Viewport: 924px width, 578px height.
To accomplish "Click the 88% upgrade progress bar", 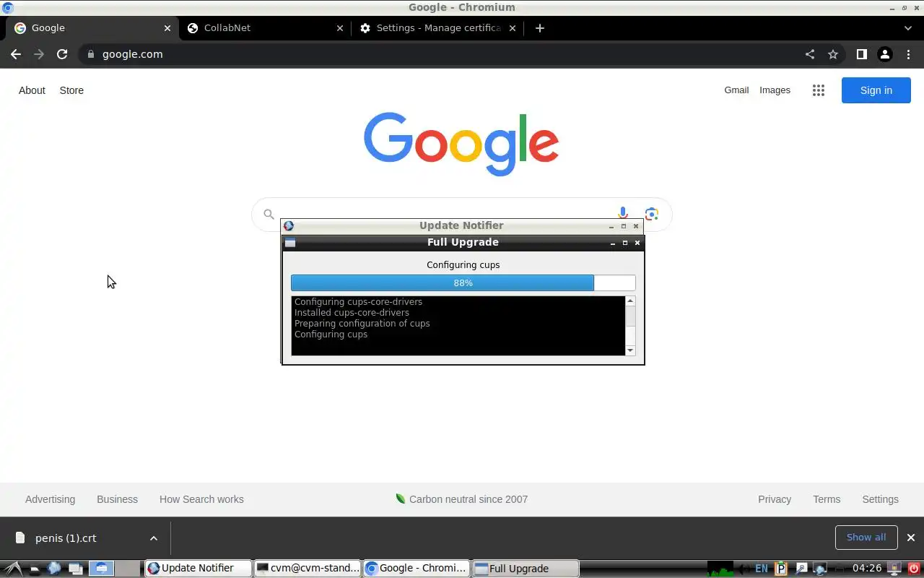I will click(x=463, y=283).
